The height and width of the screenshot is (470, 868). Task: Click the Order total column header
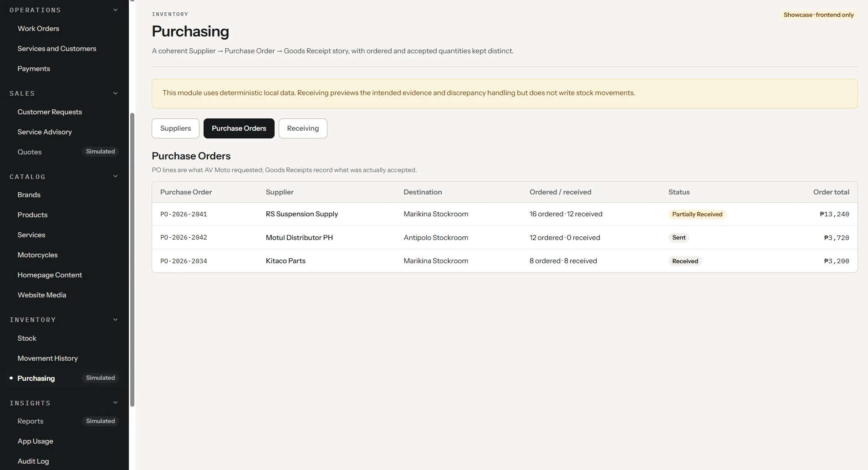coord(831,192)
